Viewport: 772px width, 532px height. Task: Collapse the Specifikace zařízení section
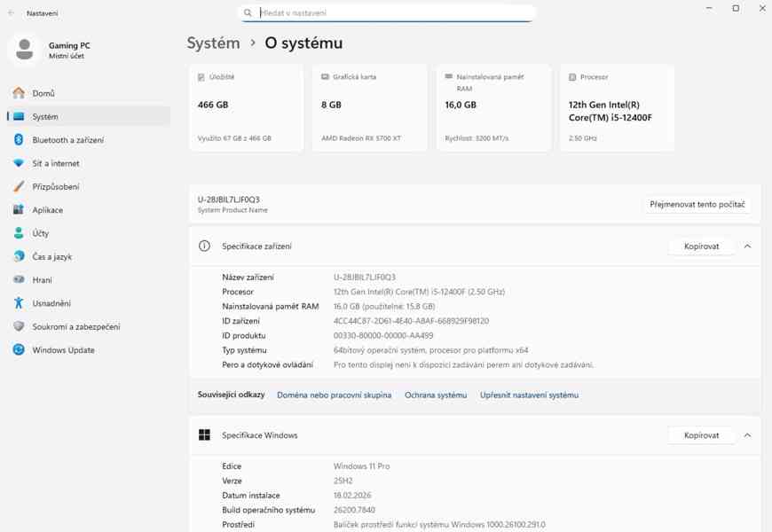coord(746,246)
